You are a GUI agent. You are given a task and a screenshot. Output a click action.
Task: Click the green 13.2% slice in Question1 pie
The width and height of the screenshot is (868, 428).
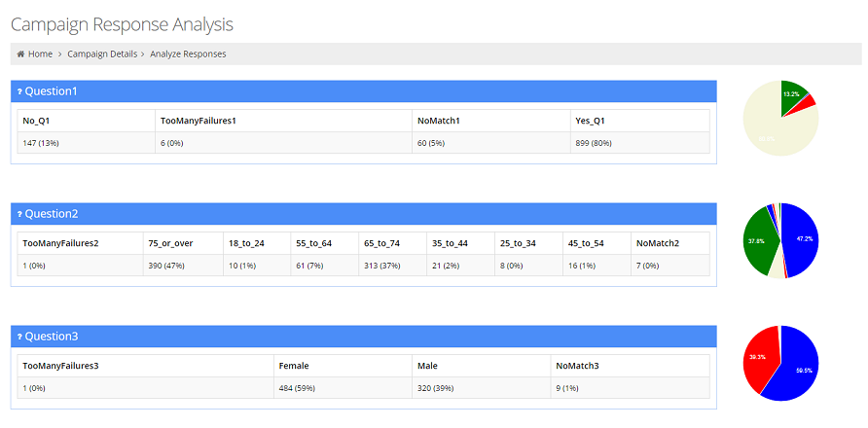tap(792, 93)
